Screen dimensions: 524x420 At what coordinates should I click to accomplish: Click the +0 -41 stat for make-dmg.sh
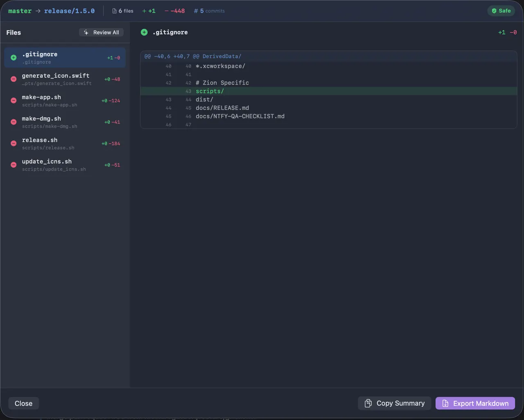coord(112,122)
